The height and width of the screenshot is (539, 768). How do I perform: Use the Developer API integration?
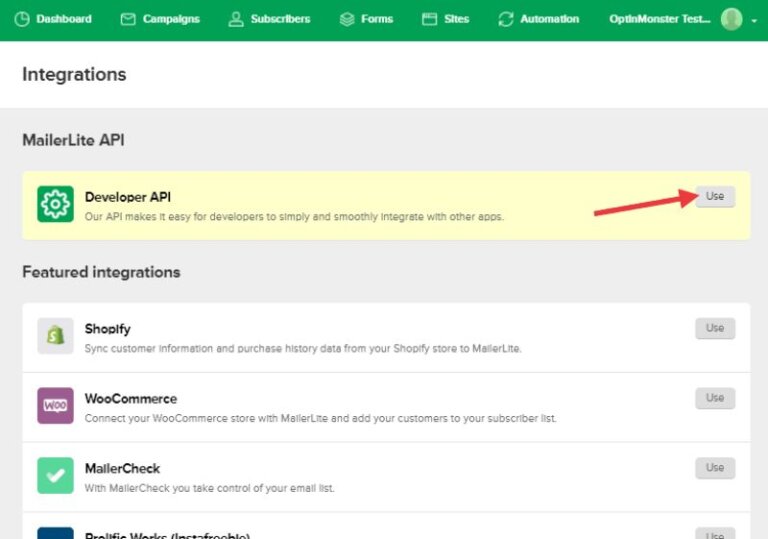point(715,196)
